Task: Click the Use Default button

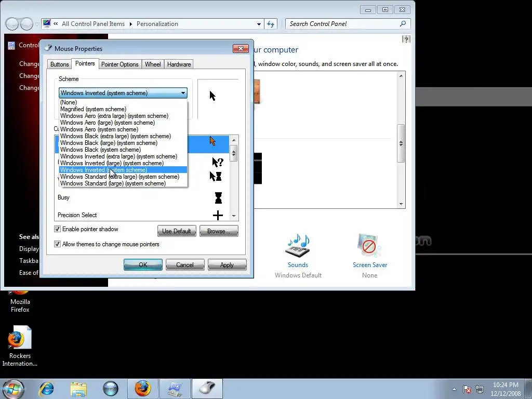Action: (x=177, y=231)
